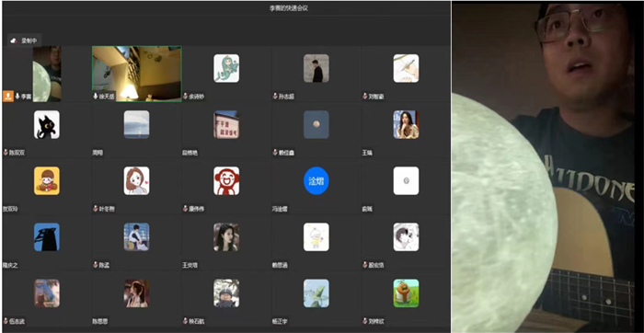Viewport: 644px width, 333px height.
Task: Select the black cat avatar
Action: [47, 124]
